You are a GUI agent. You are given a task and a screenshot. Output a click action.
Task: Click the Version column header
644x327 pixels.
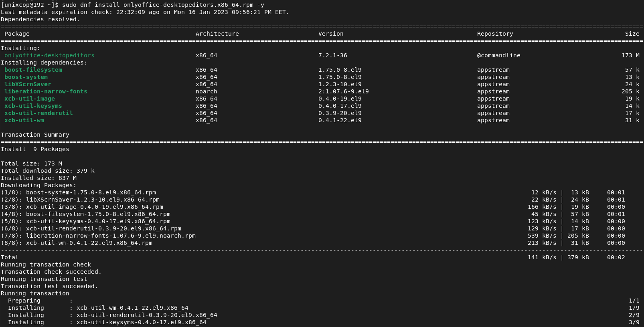(x=331, y=34)
